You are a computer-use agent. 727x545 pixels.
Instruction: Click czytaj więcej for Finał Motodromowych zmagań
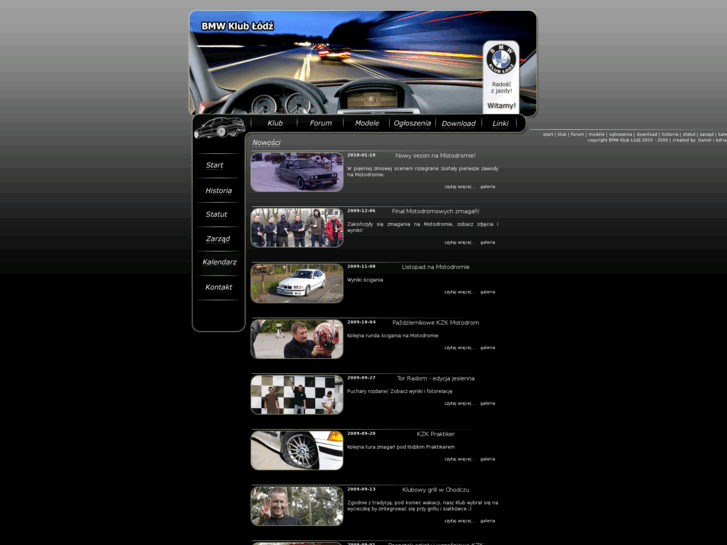coord(459,243)
